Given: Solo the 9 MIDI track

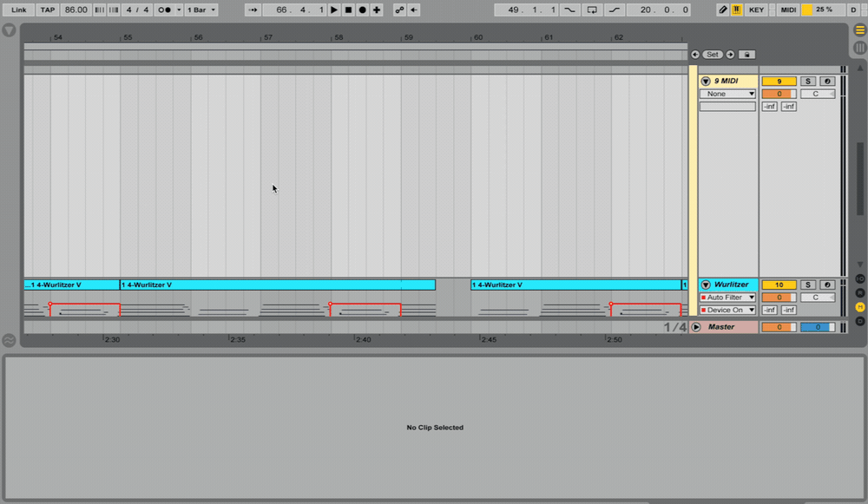Looking at the screenshot, I should click(807, 81).
